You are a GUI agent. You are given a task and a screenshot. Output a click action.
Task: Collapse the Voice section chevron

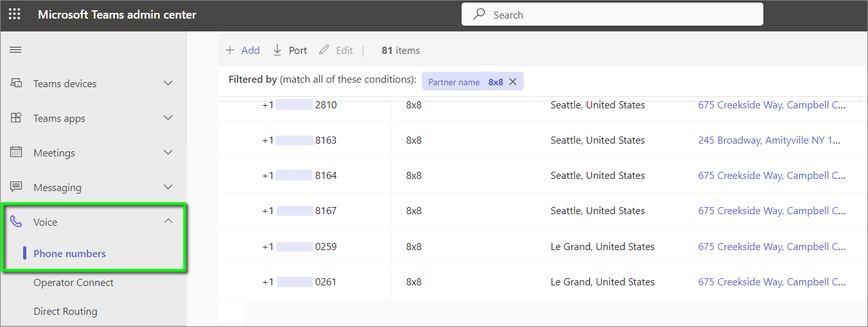tap(168, 221)
